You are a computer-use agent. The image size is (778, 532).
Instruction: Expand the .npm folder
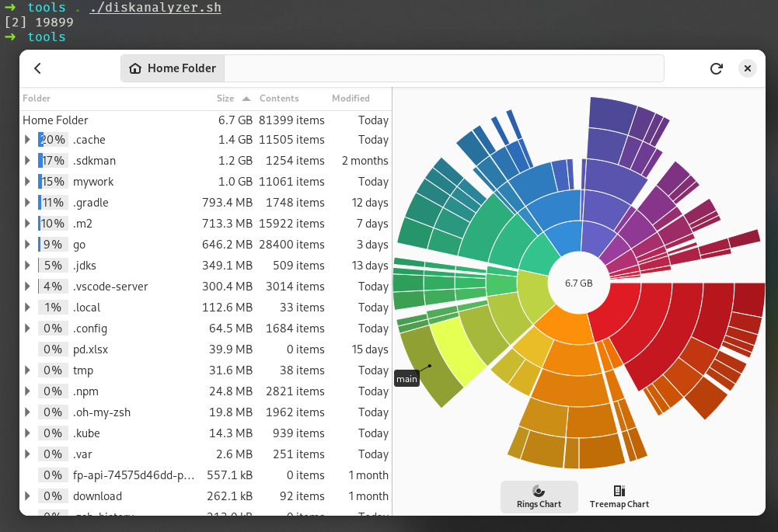click(27, 391)
